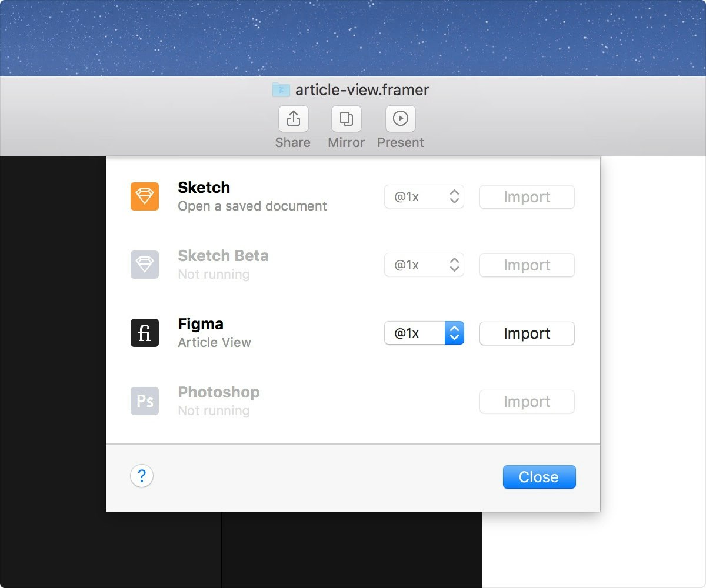Click the 'Present' toolbar label

pos(401,142)
